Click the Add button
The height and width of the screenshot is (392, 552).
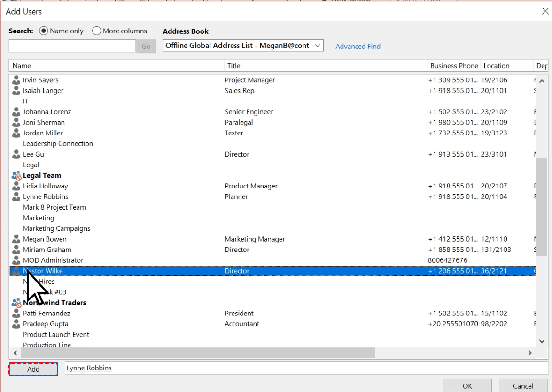33,369
